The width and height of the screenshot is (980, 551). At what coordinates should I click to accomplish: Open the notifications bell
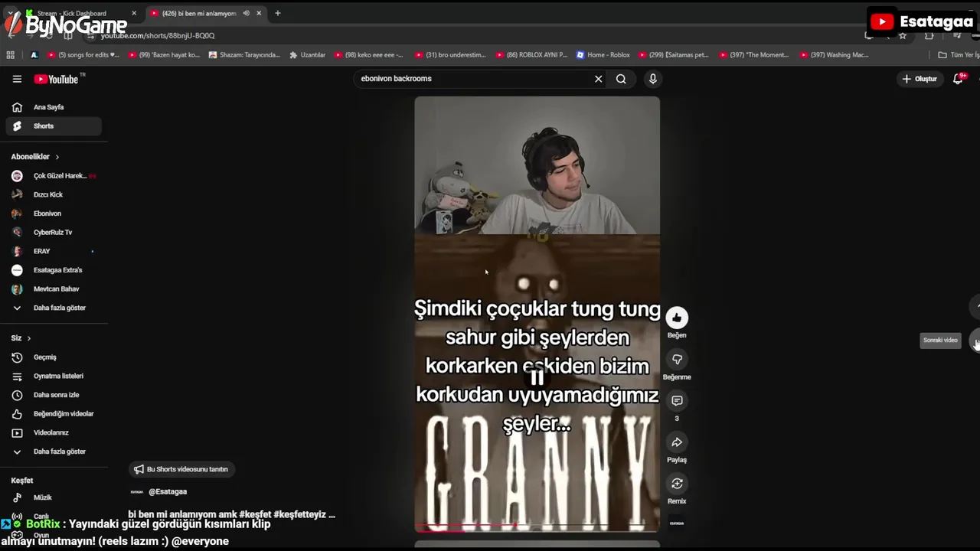click(958, 79)
